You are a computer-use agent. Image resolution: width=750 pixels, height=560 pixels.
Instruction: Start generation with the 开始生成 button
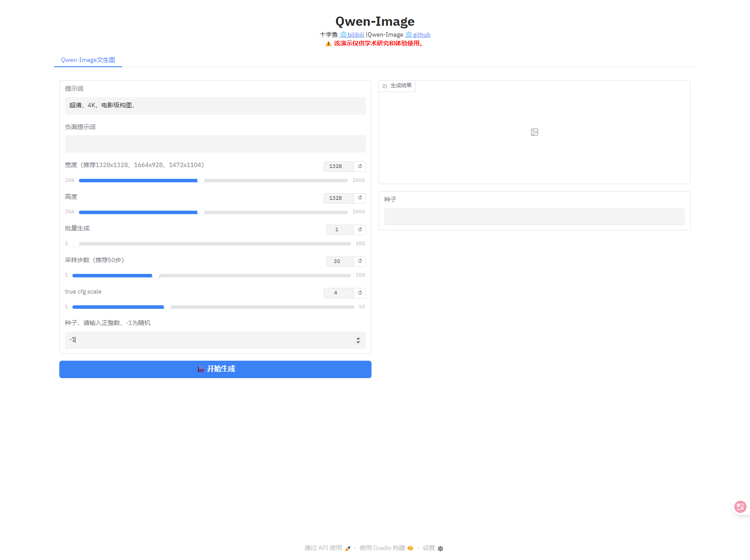coord(215,369)
